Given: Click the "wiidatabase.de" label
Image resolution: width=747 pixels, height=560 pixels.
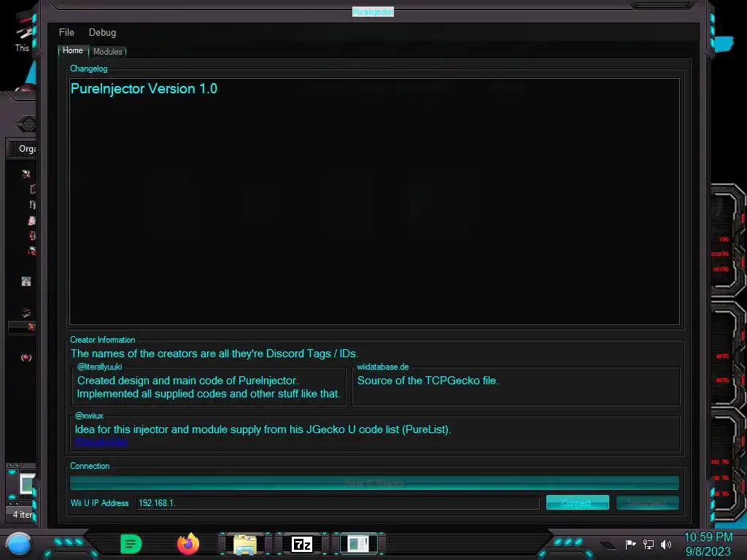Looking at the screenshot, I should (383, 367).
